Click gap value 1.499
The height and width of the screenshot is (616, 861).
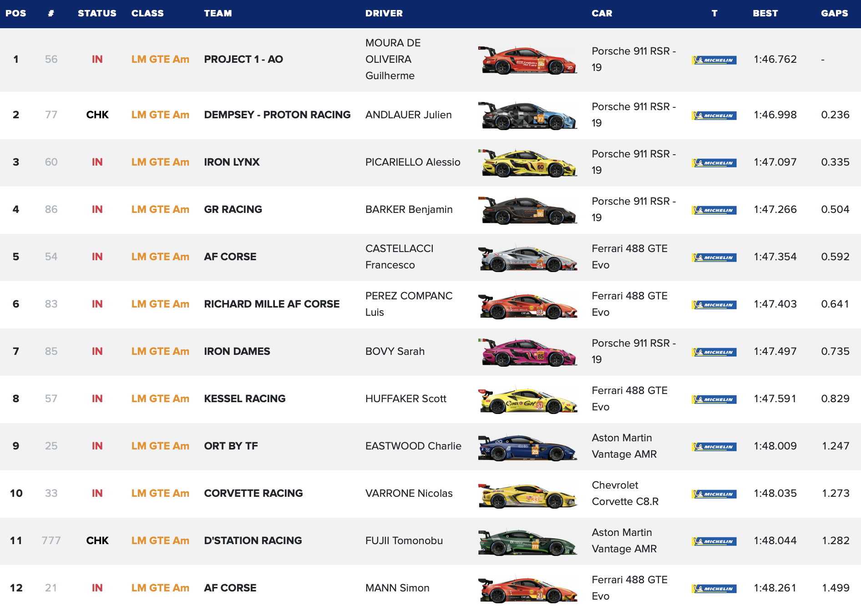click(836, 588)
